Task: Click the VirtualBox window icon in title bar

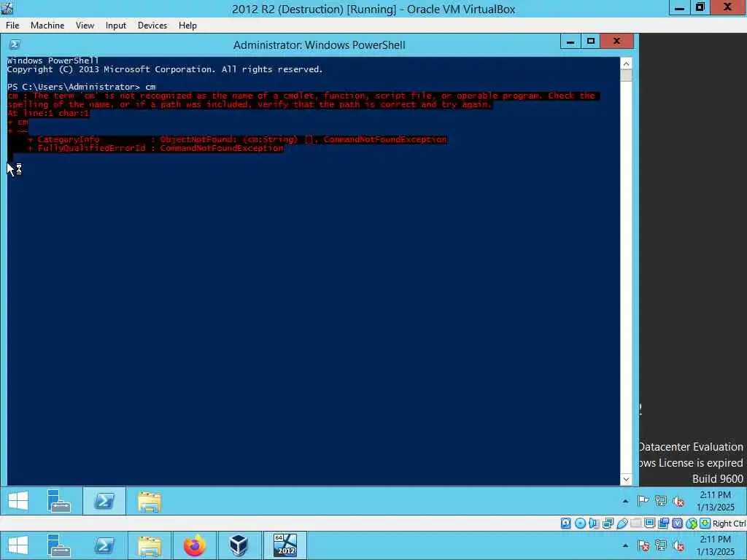Action: (x=7, y=7)
